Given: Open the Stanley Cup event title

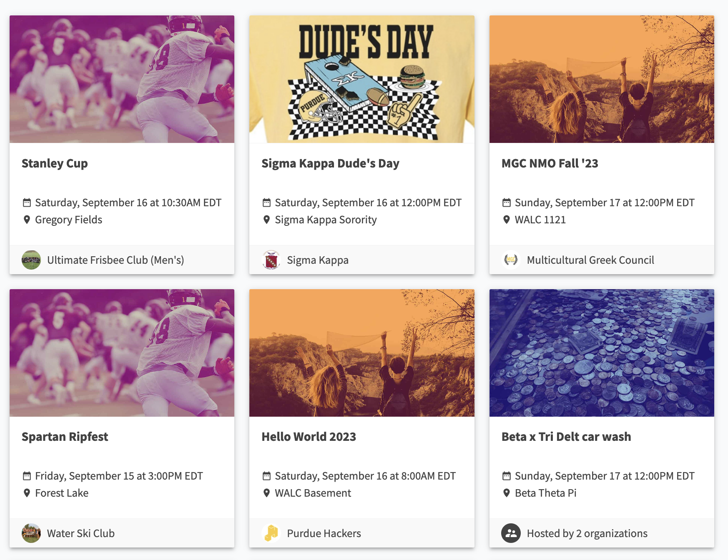Looking at the screenshot, I should (55, 163).
